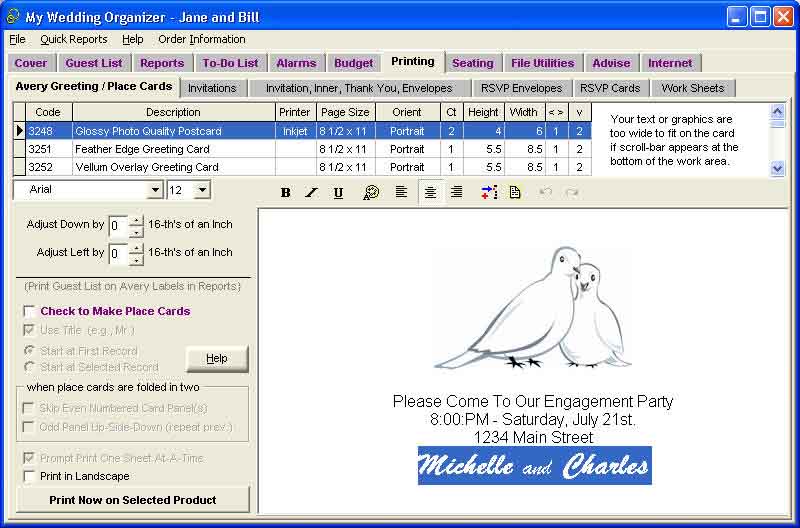800x528 pixels.
Task: Open the RSVP Cards sub-tab
Action: tap(610, 88)
